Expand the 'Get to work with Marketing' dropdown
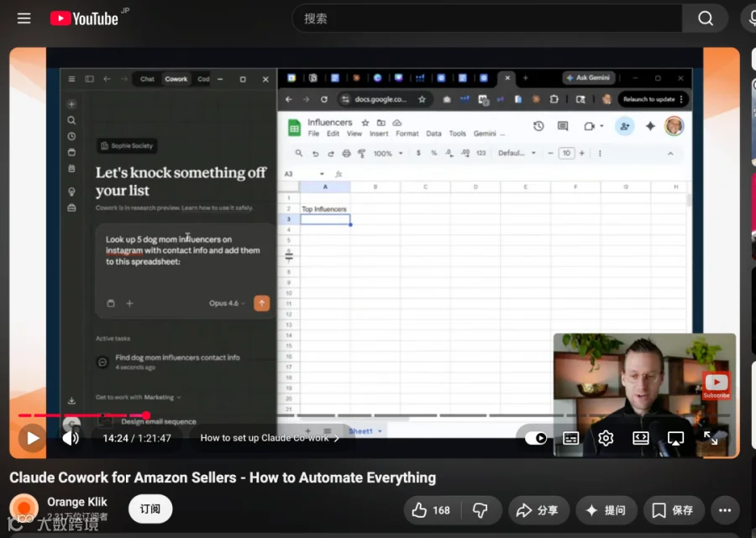 pos(139,397)
